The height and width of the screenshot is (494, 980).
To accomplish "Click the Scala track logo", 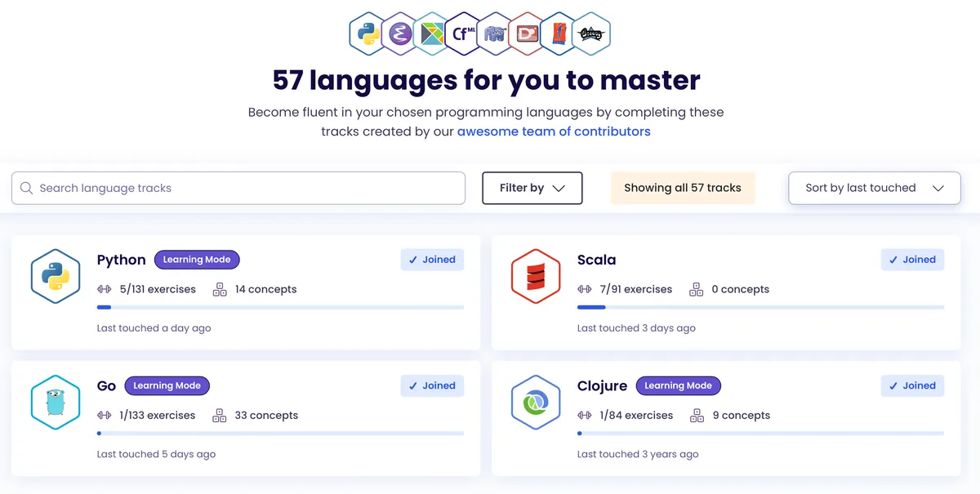I will 536,276.
